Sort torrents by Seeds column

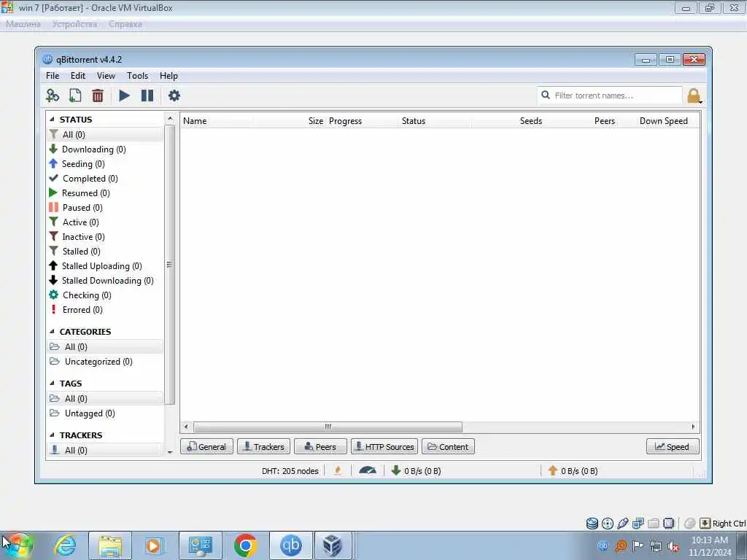508,121
